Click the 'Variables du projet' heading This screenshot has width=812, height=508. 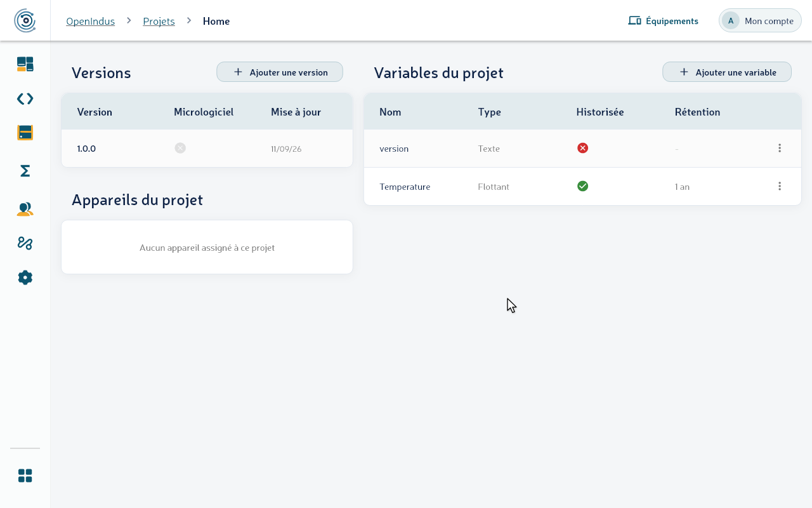pos(438,72)
